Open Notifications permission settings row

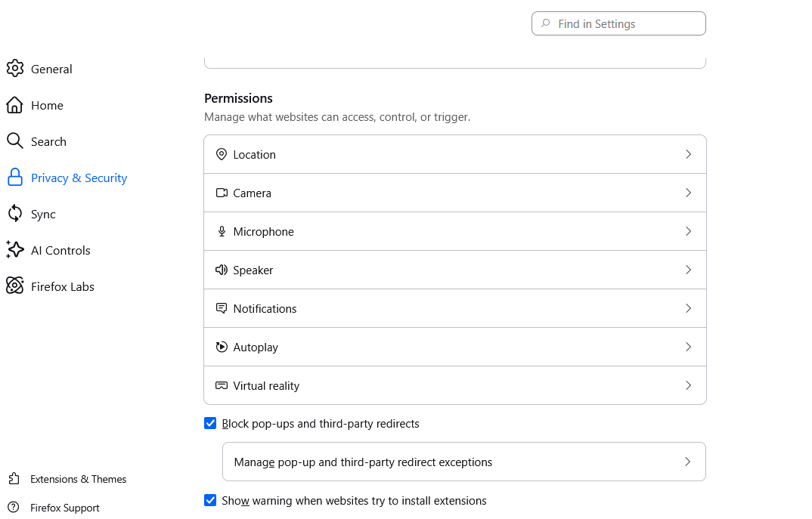click(455, 308)
